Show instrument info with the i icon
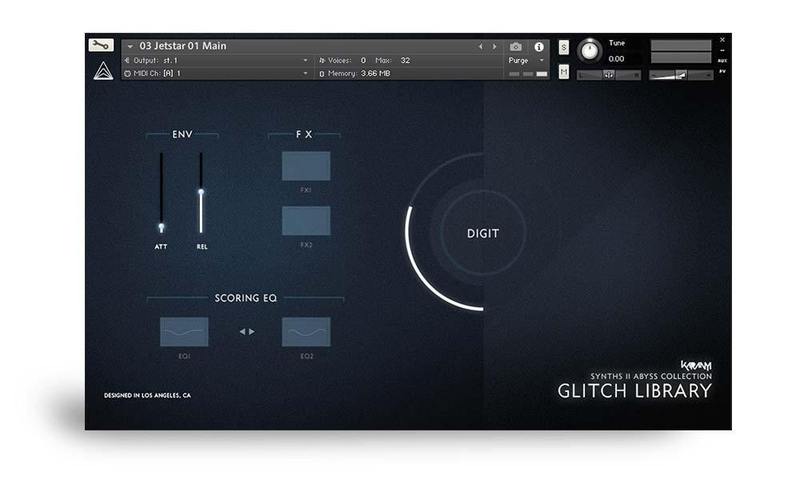Screen dimensions: 800x480 pyautogui.click(x=539, y=46)
